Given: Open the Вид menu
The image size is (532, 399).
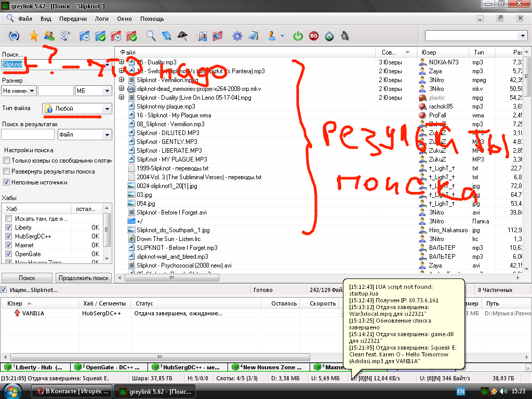Looking at the screenshot, I should tap(46, 19).
